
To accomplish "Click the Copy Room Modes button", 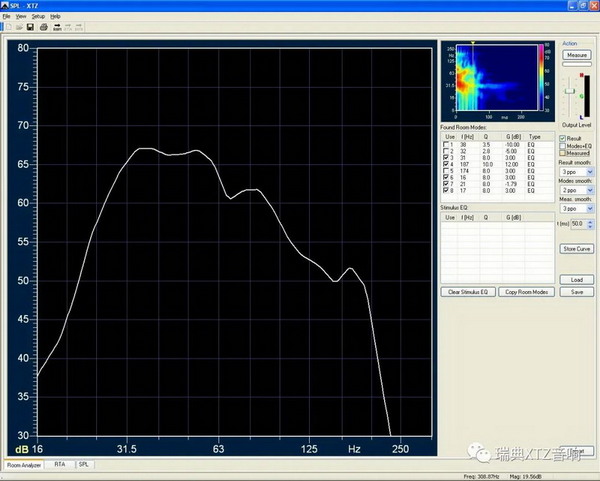I will coord(527,292).
